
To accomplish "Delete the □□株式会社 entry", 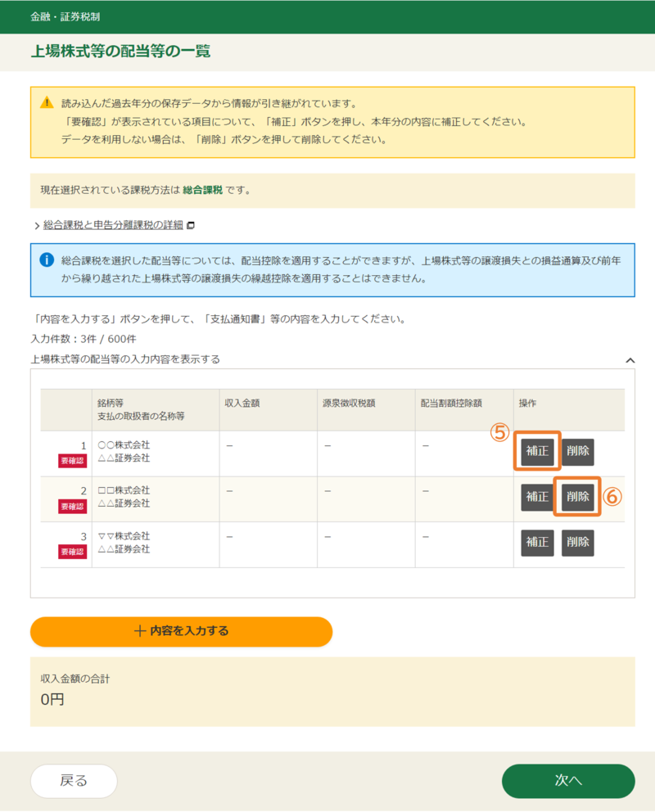I will (577, 497).
